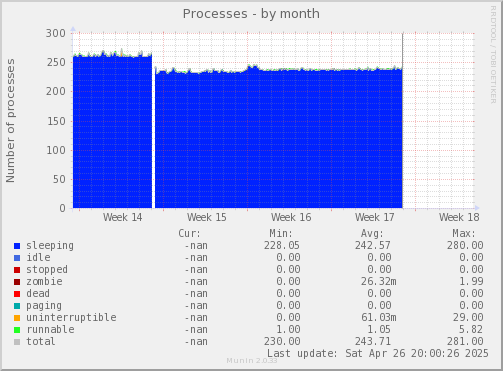Click the total Cur value -nan

coord(196,342)
